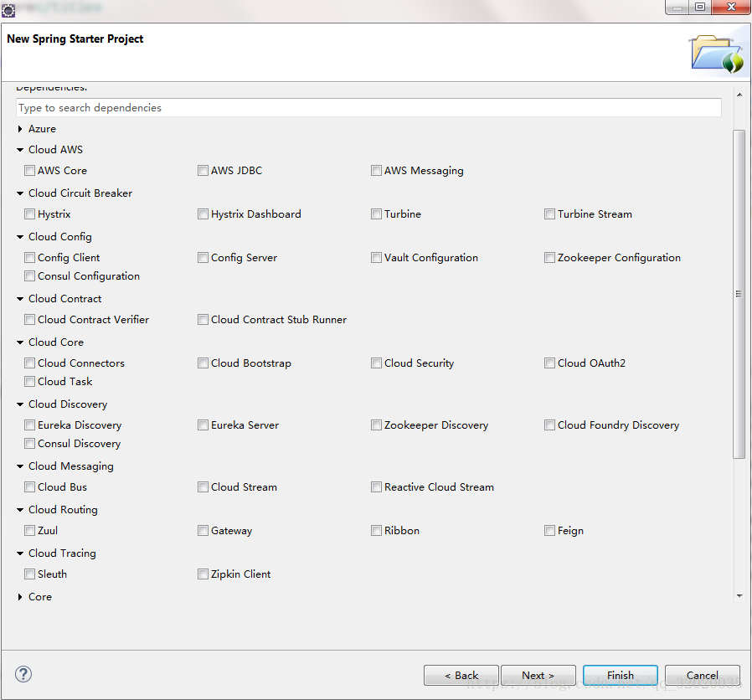Check the Cloud Task box
Viewport: 752px width, 700px height.
(30, 381)
